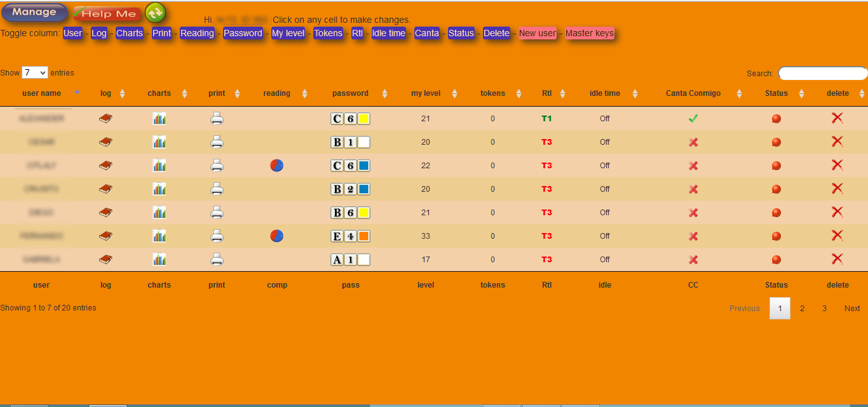Toggle the Password column button
Image resolution: width=868 pixels, height=407 pixels.
[243, 33]
